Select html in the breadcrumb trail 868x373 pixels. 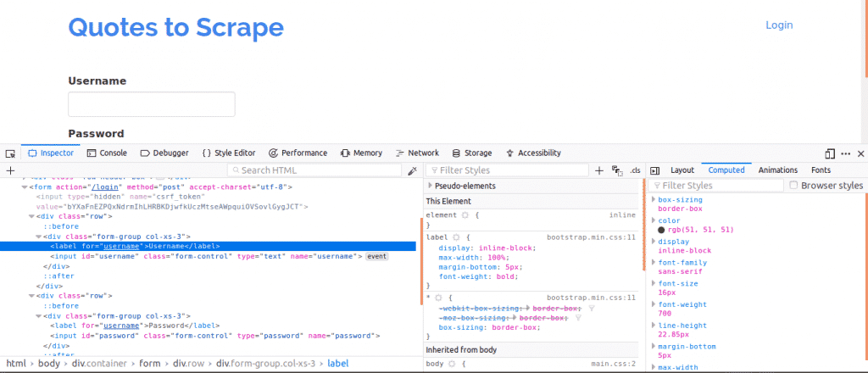click(x=16, y=364)
